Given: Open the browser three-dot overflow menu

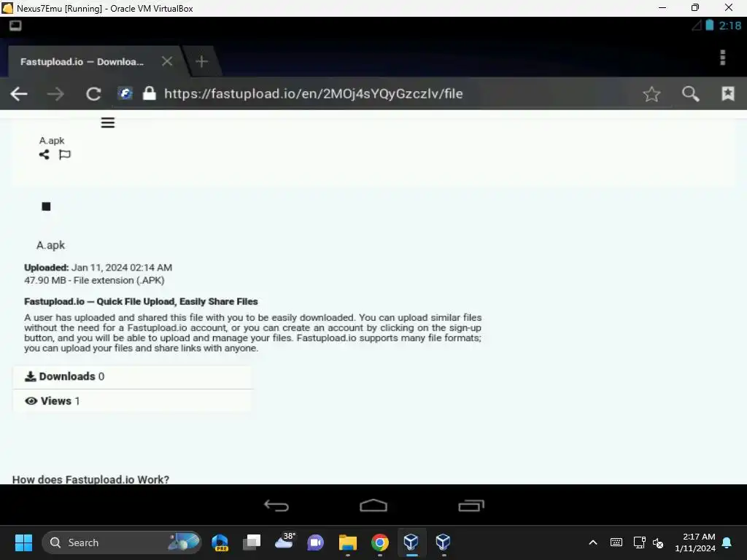Looking at the screenshot, I should click(x=723, y=57).
